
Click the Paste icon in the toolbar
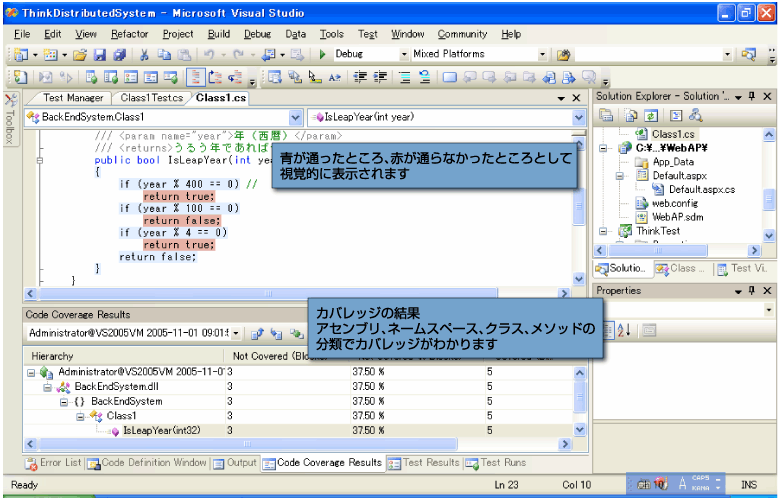(185, 54)
